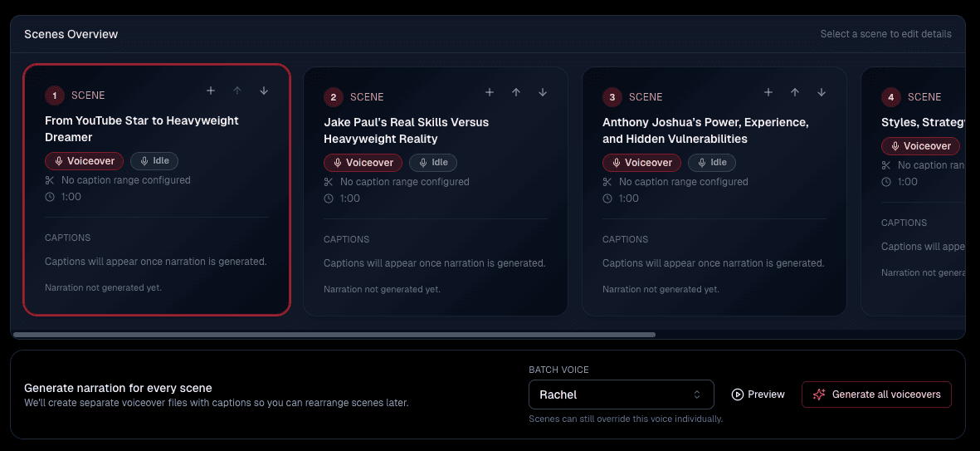Click the Idle badge on Scene 1
The height and width of the screenshot is (451, 980).
[x=154, y=161]
